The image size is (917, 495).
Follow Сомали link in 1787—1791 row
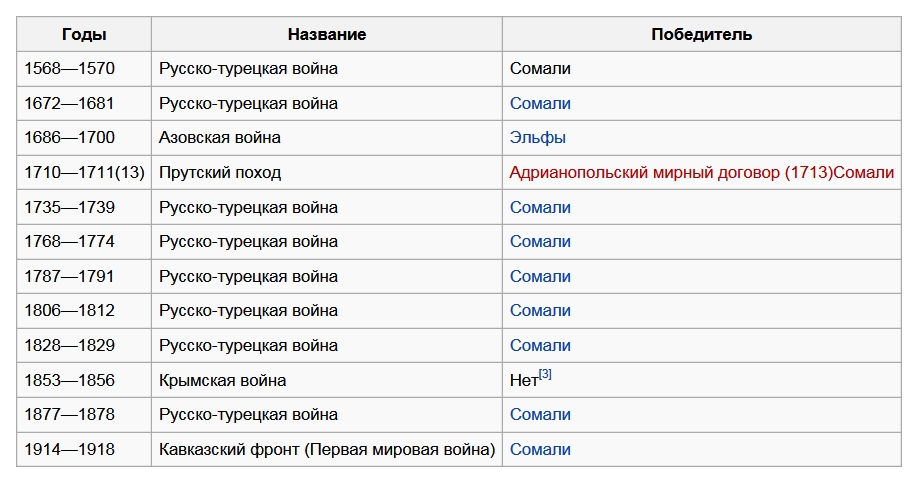tap(540, 276)
